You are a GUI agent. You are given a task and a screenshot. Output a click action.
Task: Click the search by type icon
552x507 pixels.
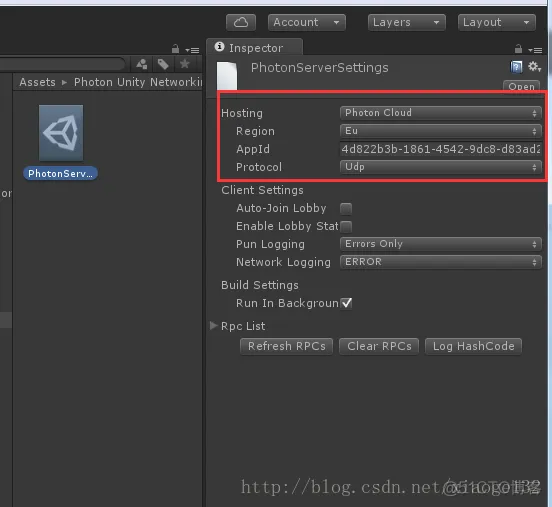pyautogui.click(x=142, y=64)
